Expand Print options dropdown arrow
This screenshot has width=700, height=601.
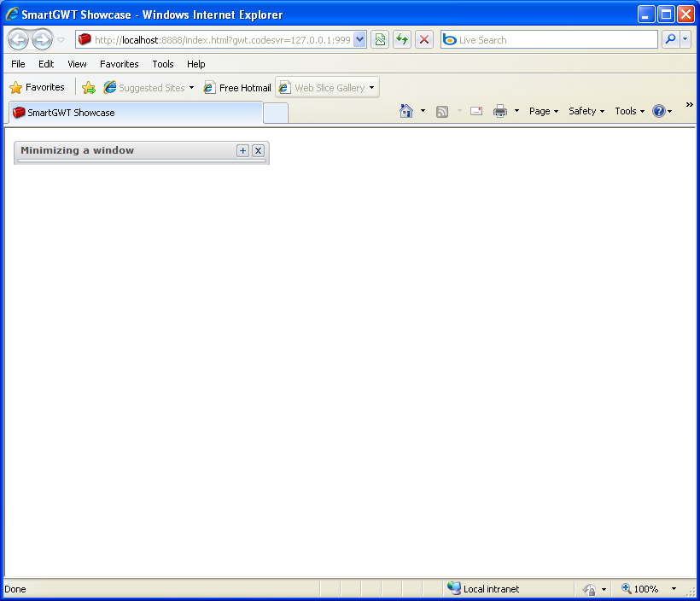(516, 111)
